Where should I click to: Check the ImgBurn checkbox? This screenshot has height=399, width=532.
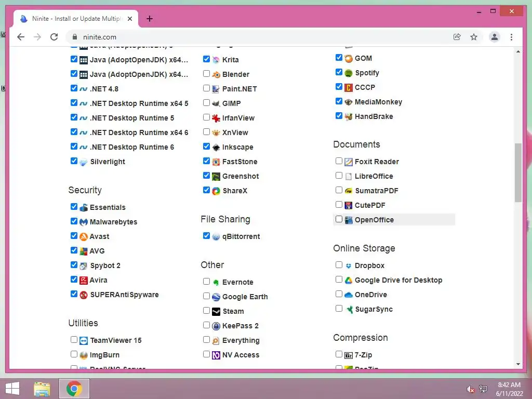click(x=74, y=354)
